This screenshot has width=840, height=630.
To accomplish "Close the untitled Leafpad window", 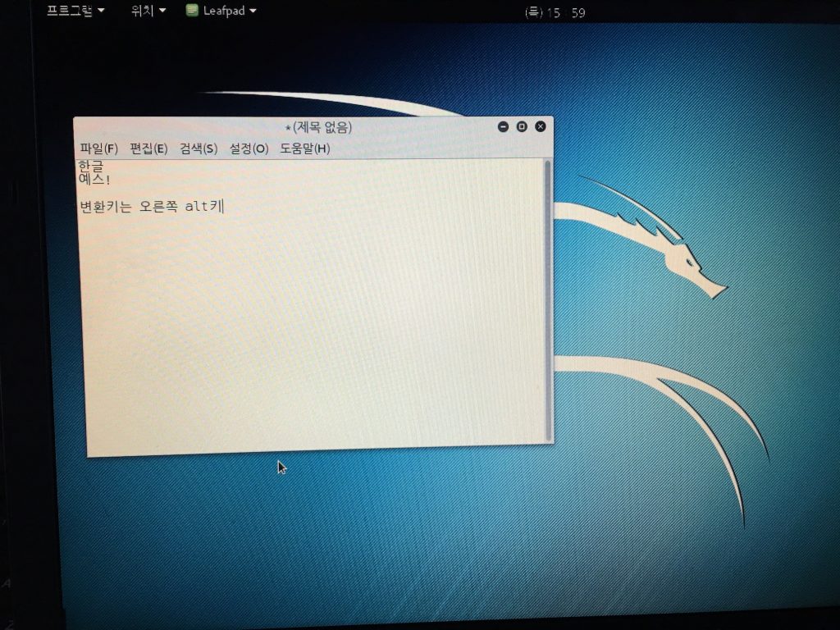I will pos(541,126).
